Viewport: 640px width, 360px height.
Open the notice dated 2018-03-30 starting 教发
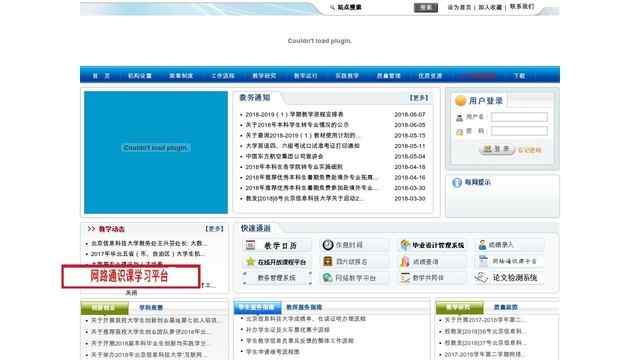pyautogui.click(x=304, y=198)
